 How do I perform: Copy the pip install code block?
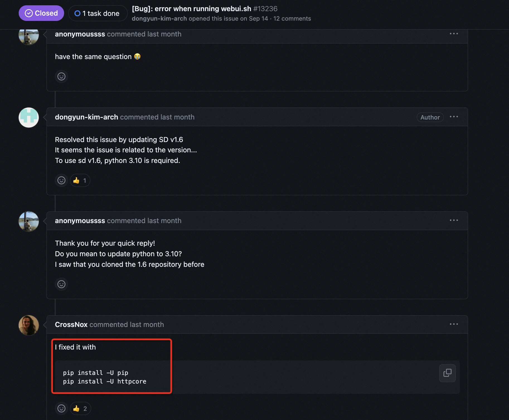447,373
